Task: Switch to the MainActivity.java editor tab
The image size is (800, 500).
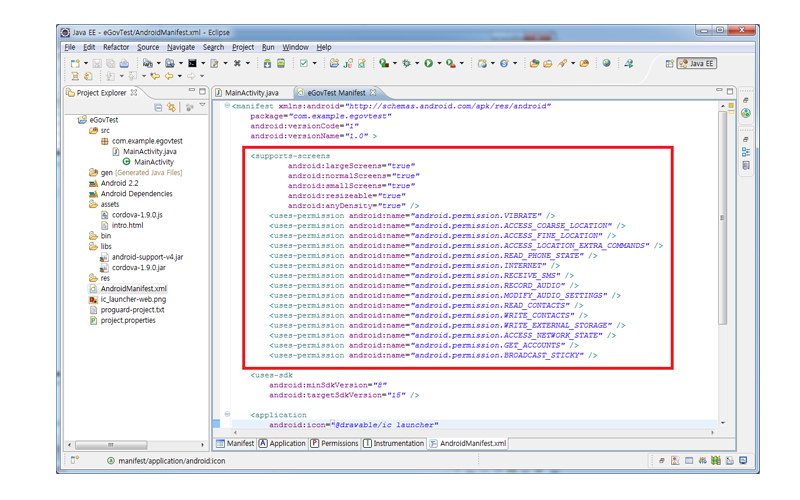Action: point(251,93)
